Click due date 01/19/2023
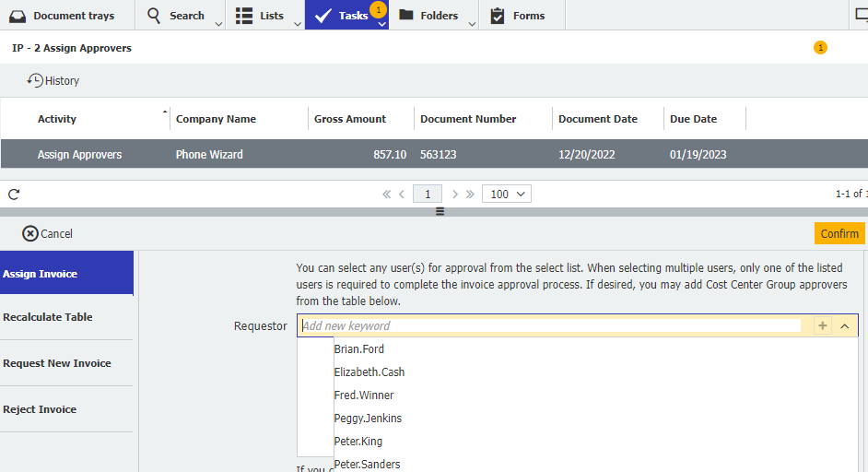The height and width of the screenshot is (472, 868). pyautogui.click(x=698, y=155)
